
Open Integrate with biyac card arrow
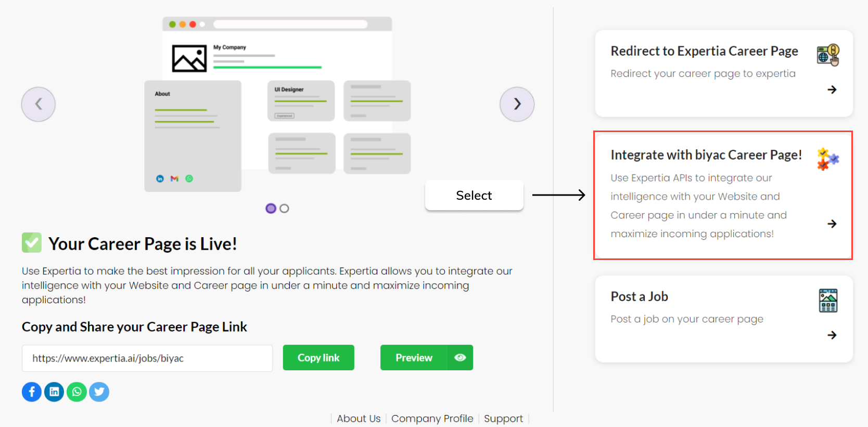click(x=832, y=224)
